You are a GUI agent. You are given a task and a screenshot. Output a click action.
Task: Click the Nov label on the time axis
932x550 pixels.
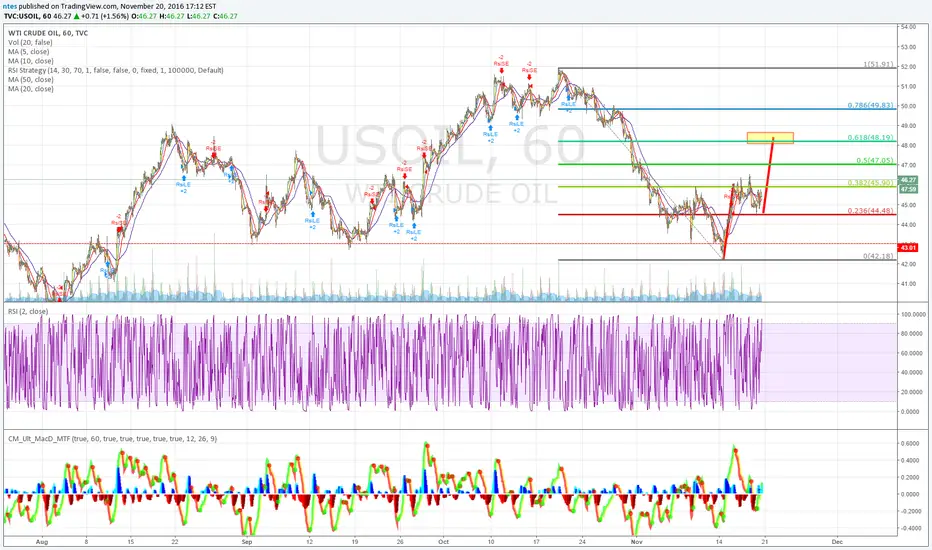[x=637, y=542]
